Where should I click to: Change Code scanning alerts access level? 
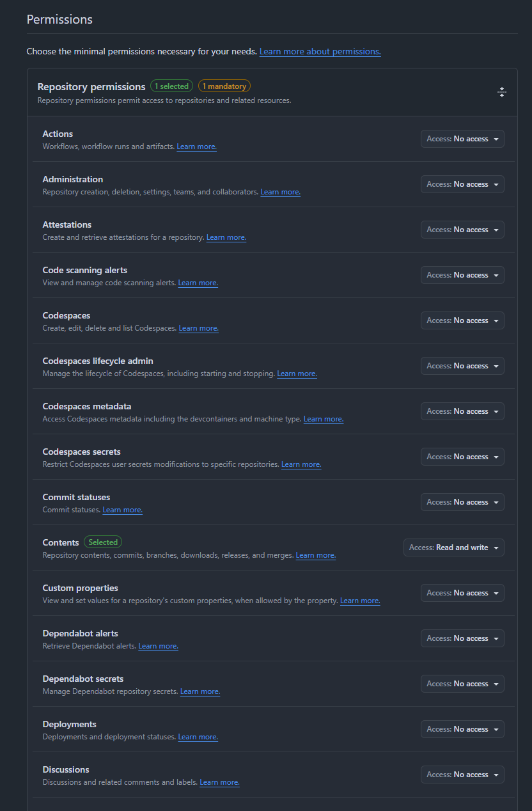point(462,275)
